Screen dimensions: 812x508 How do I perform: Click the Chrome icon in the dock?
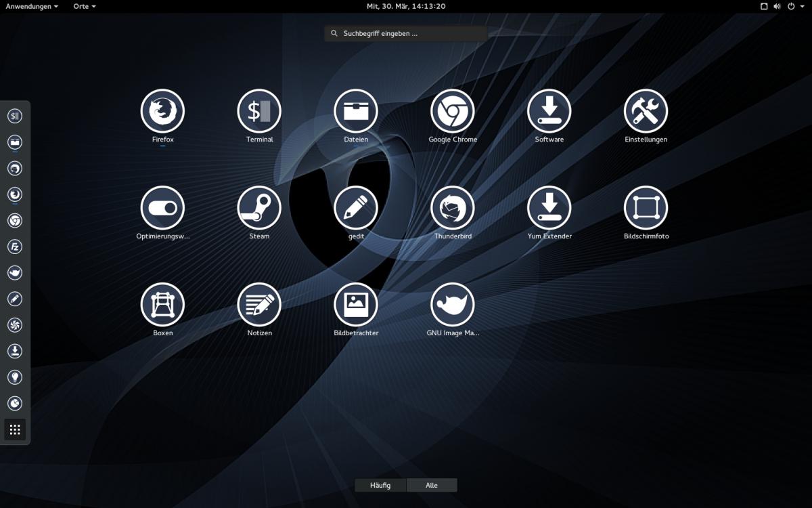pyautogui.click(x=15, y=221)
